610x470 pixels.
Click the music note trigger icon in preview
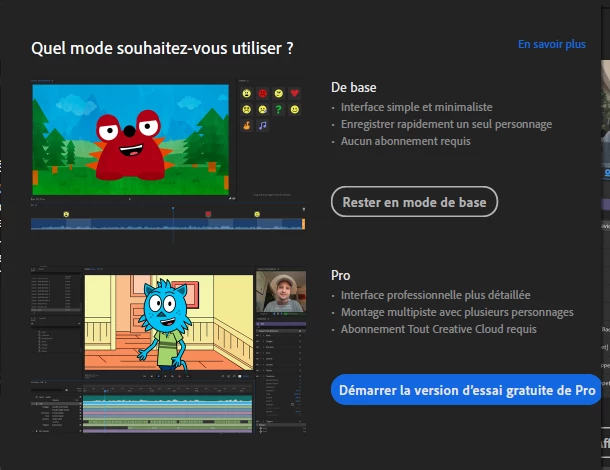pos(263,126)
